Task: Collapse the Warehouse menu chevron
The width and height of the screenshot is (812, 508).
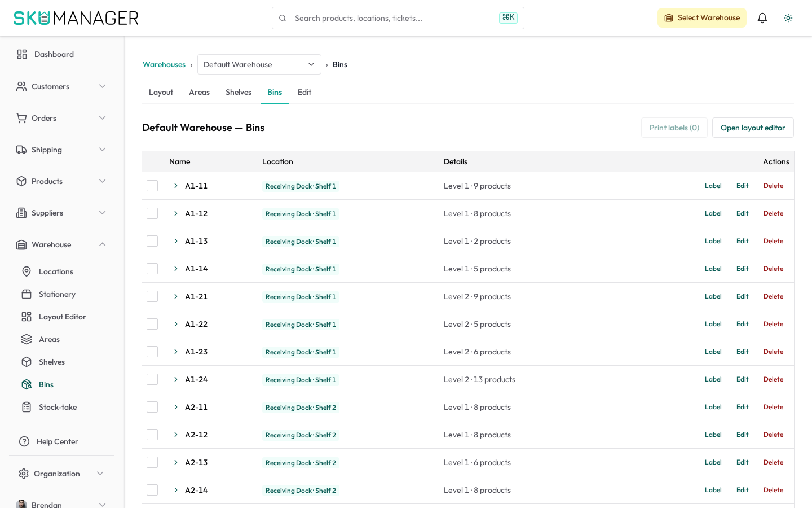Action: [x=103, y=244]
